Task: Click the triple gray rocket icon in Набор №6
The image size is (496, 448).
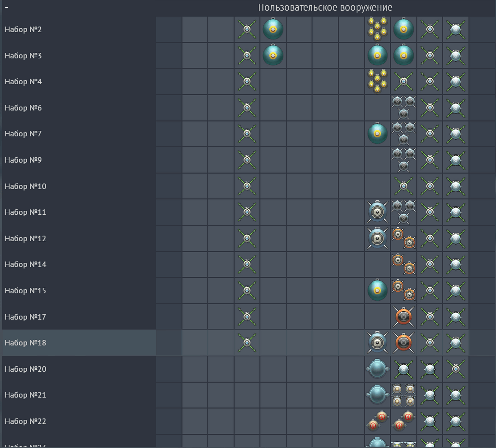Action: [403, 108]
